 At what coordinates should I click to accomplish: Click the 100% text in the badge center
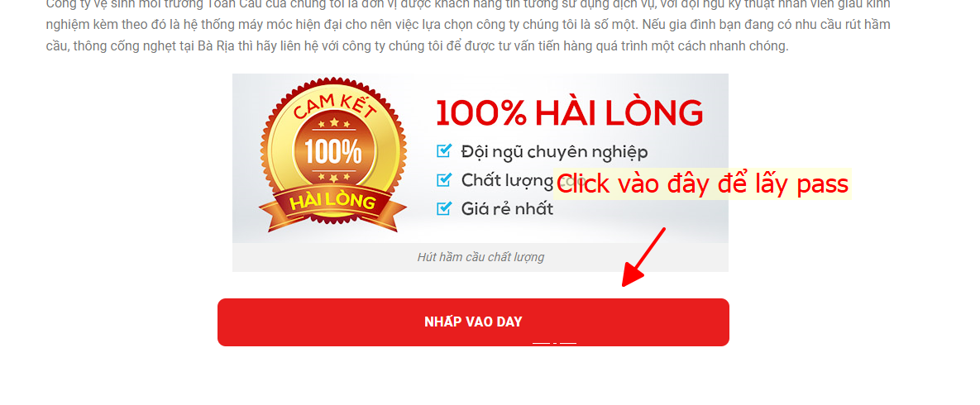coord(333,150)
